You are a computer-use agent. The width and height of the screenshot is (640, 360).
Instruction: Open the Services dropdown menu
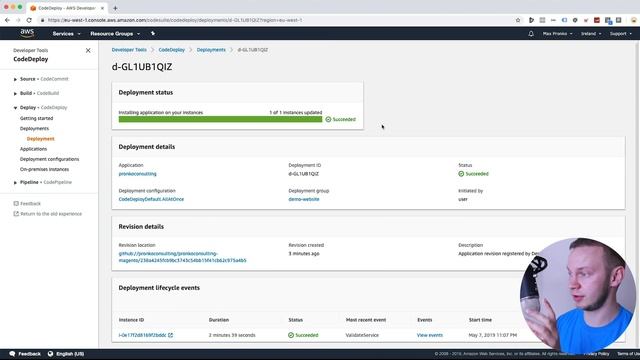pyautogui.click(x=67, y=34)
